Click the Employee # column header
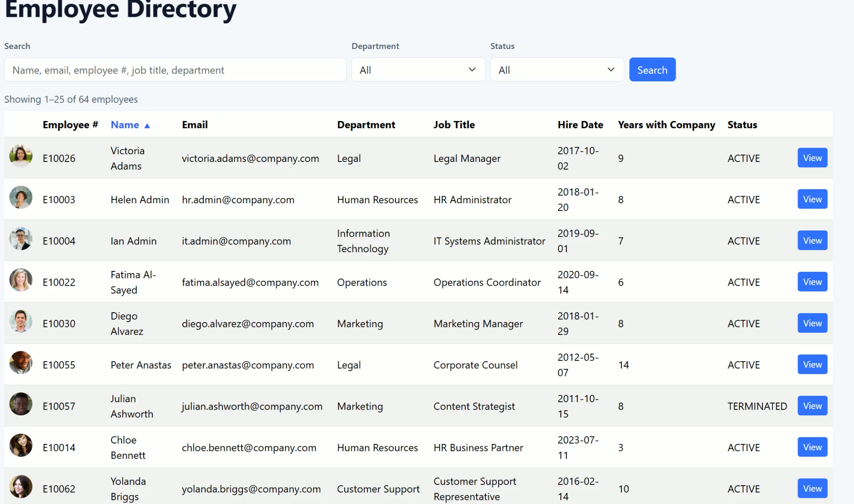The width and height of the screenshot is (854, 504). tap(70, 125)
